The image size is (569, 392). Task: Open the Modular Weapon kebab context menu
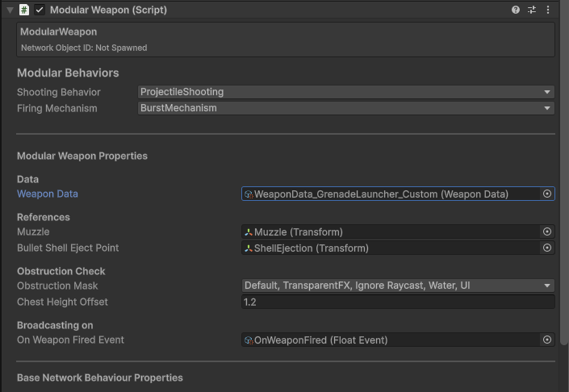[x=548, y=10]
